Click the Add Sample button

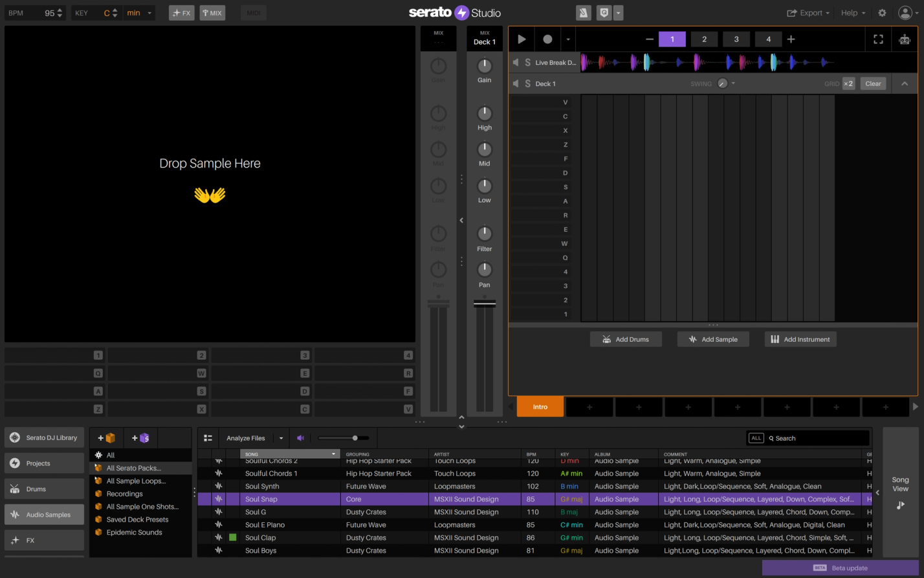713,339
